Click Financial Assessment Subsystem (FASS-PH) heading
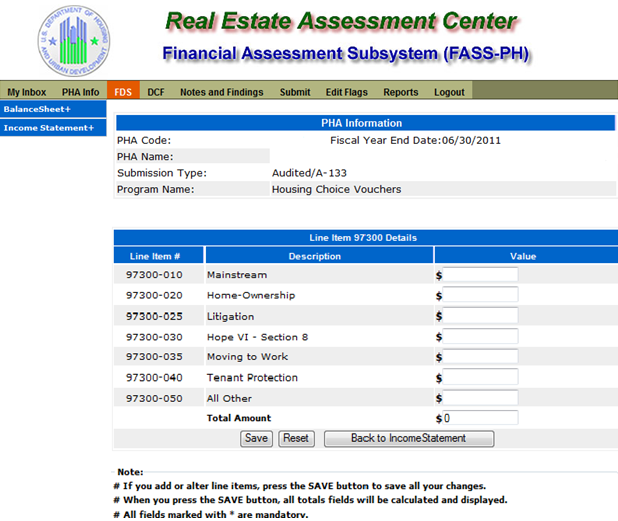This screenshot has width=618, height=521. pyautogui.click(x=346, y=54)
